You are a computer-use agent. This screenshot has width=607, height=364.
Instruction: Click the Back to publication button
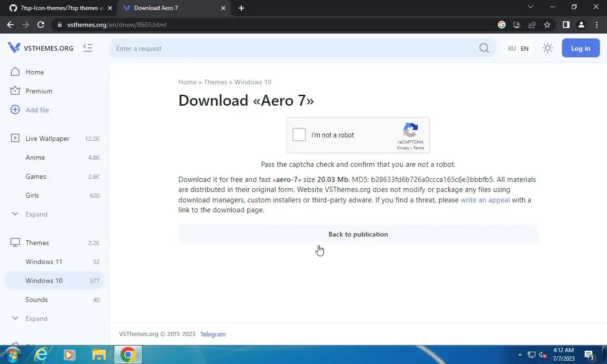pos(358,234)
